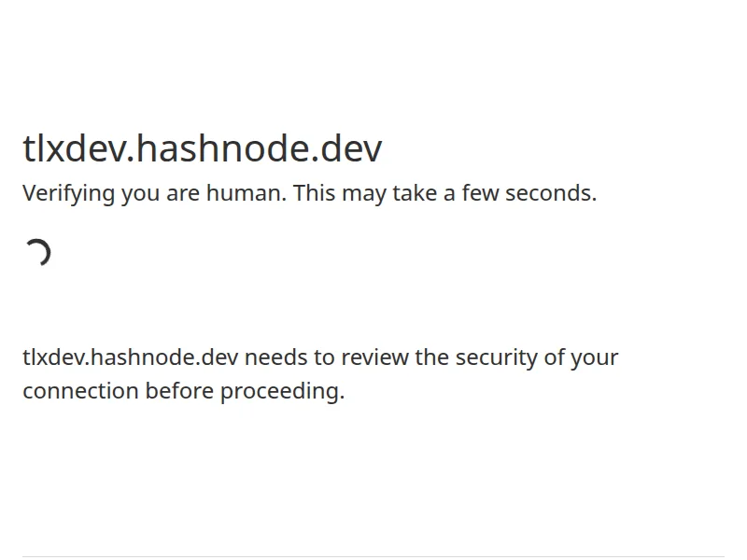This screenshot has height=560, width=747.
Task: Click "This" in the verification message
Action: [314, 193]
